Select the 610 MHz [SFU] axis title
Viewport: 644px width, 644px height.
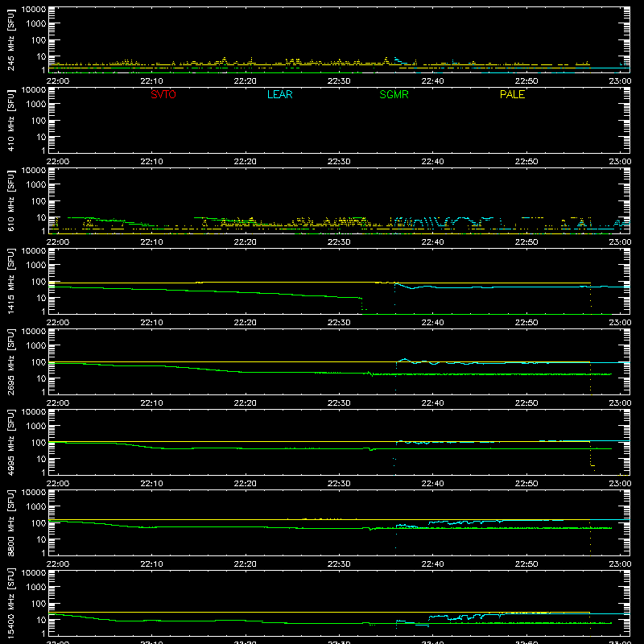click(11, 200)
